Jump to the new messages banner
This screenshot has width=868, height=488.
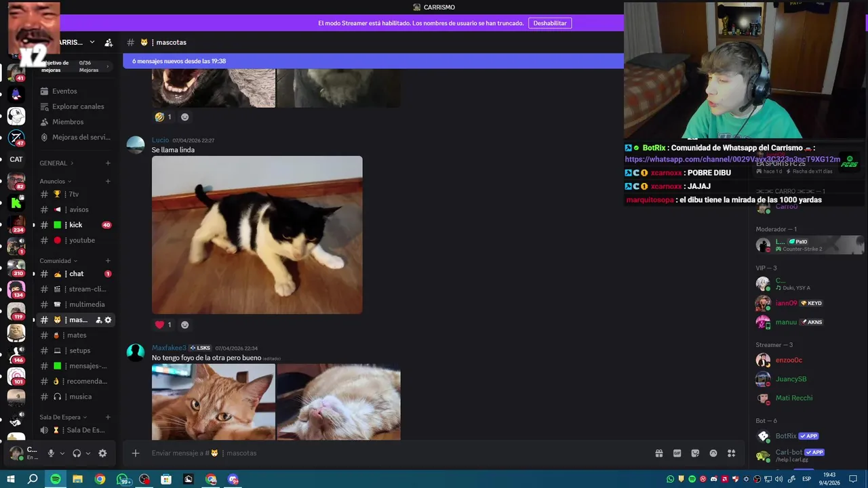[373, 61]
